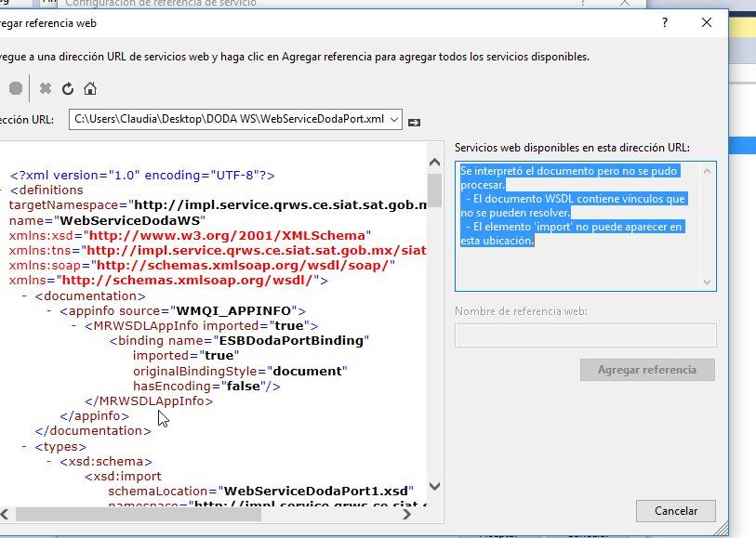
Task: Click the Nombre de referencia web field
Action: [585, 335]
